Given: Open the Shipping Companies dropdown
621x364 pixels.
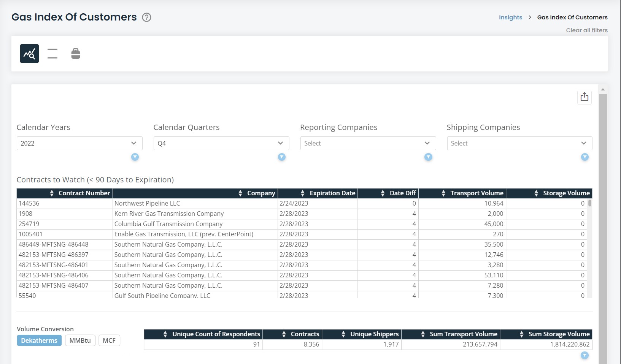Looking at the screenshot, I should 519,143.
